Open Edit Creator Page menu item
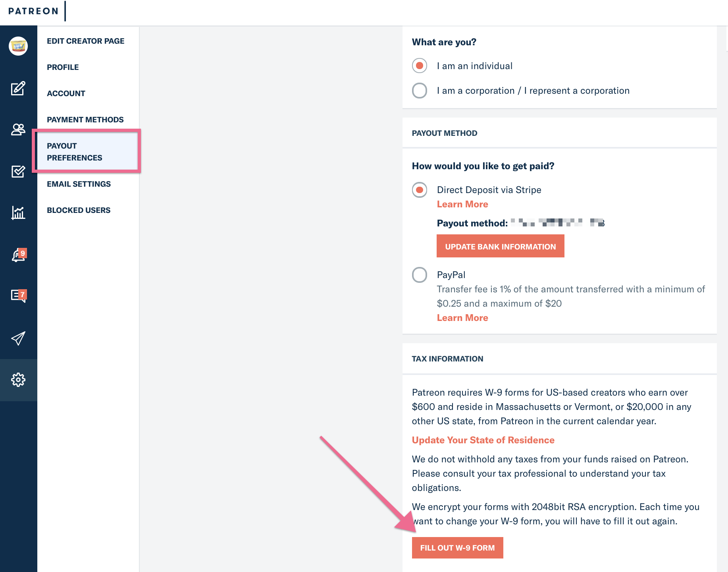 pos(86,41)
